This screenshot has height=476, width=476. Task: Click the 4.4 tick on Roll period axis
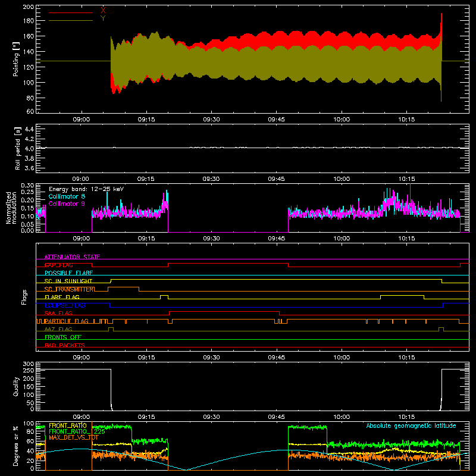[x=29, y=130]
